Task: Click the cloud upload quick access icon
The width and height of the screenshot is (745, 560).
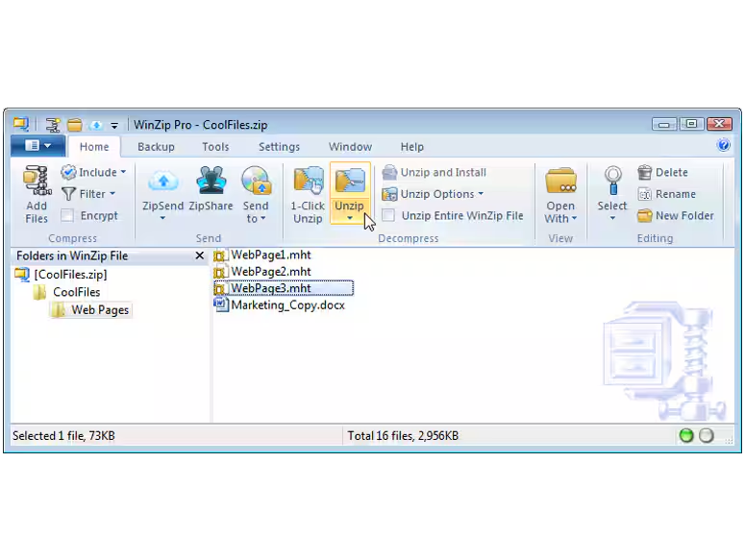Action: point(96,125)
